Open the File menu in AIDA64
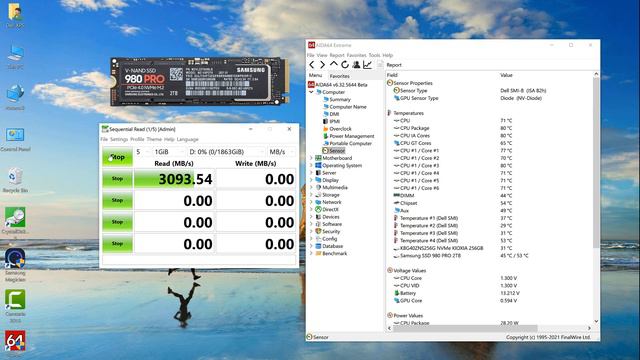640x360 pixels. point(311,55)
